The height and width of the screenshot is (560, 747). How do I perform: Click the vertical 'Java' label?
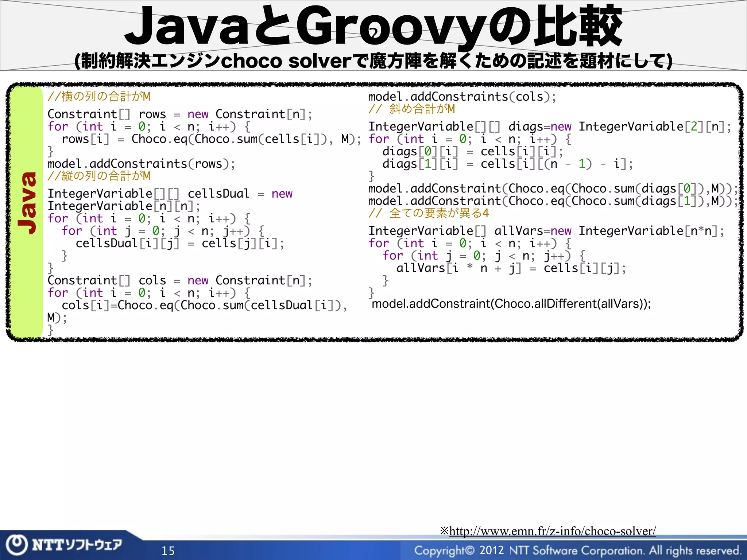coord(28,202)
